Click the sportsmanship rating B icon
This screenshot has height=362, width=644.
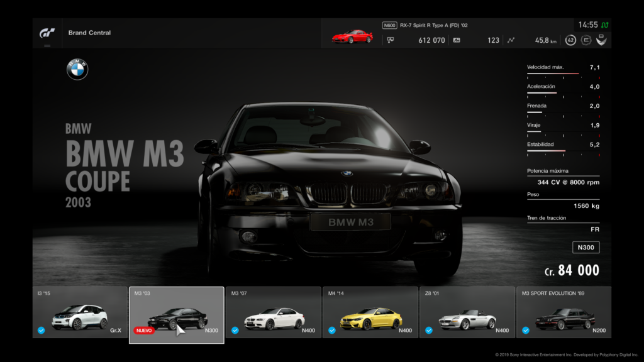click(601, 40)
